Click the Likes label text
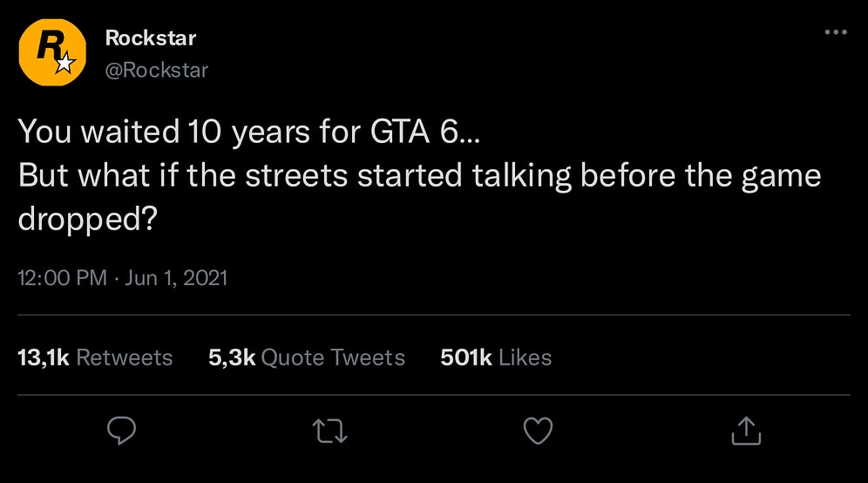Image resolution: width=868 pixels, height=483 pixels. pyautogui.click(x=526, y=357)
